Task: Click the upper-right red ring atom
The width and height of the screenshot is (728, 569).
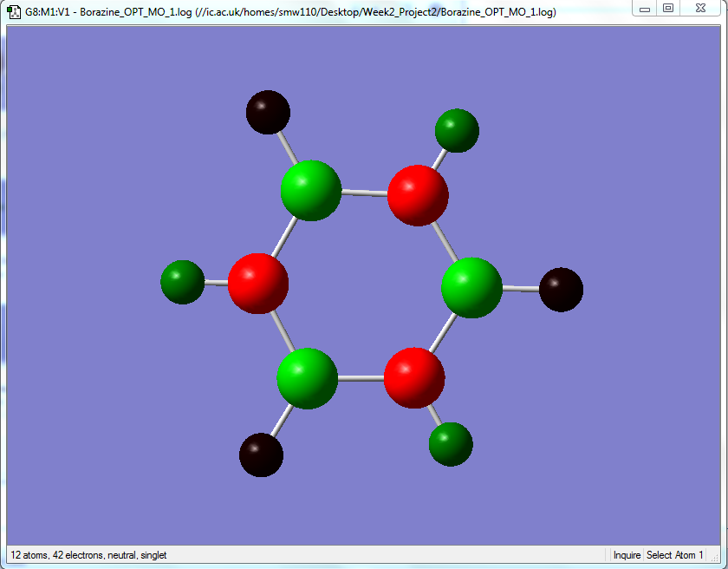Action: pos(418,195)
